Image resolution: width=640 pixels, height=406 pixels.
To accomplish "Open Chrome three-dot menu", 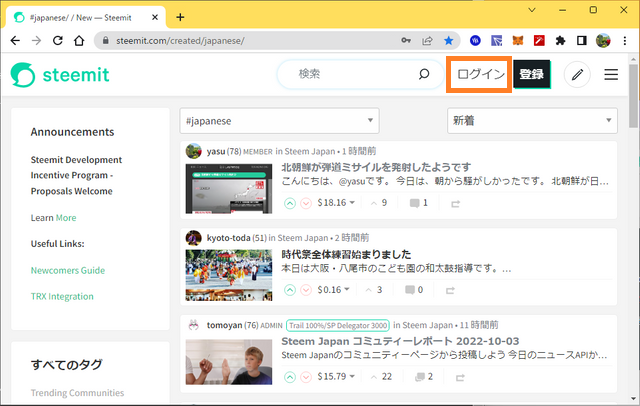I will coord(624,40).
